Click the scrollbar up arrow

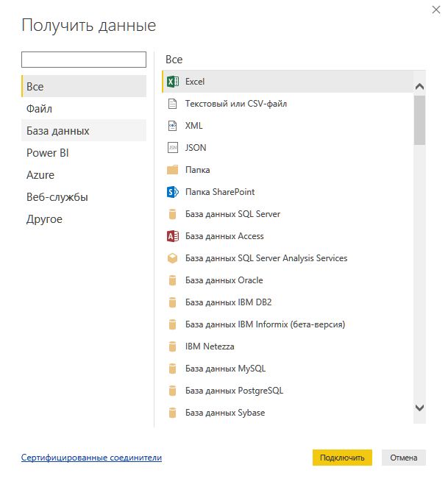coord(420,87)
